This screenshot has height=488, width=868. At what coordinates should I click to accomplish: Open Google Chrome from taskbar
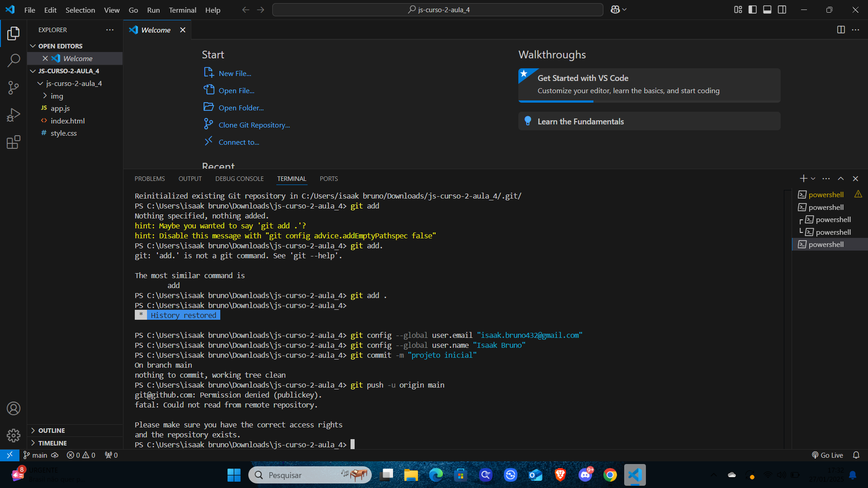tap(610, 475)
